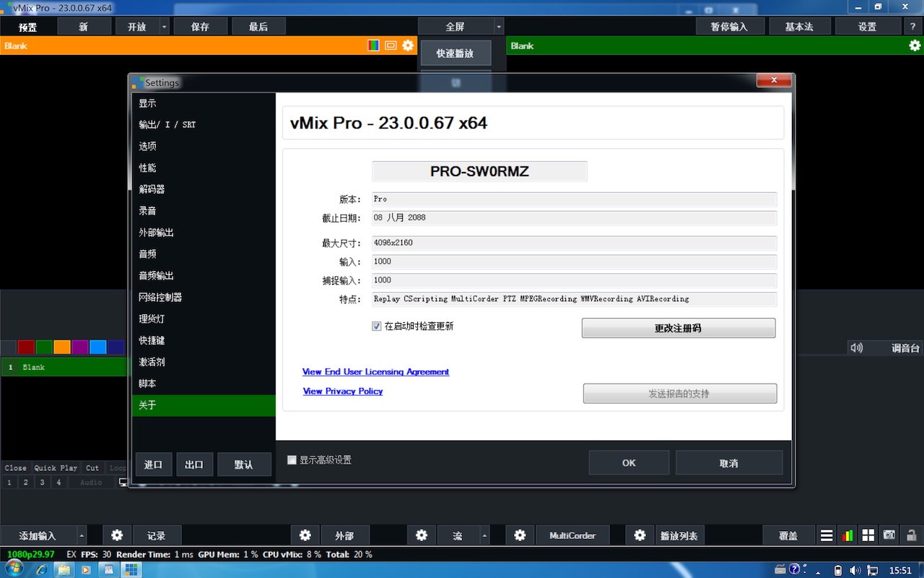Click the lock icon in bottom bar
924x578 pixels.
tap(911, 535)
